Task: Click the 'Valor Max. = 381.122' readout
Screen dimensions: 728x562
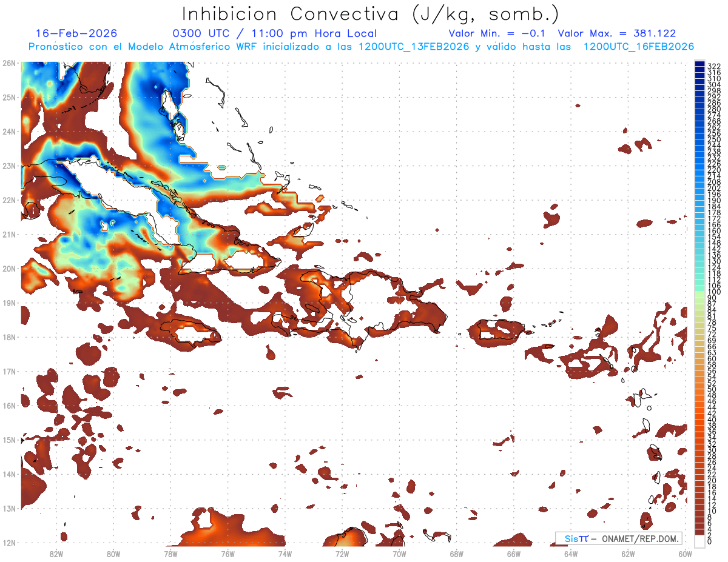Action: point(617,33)
